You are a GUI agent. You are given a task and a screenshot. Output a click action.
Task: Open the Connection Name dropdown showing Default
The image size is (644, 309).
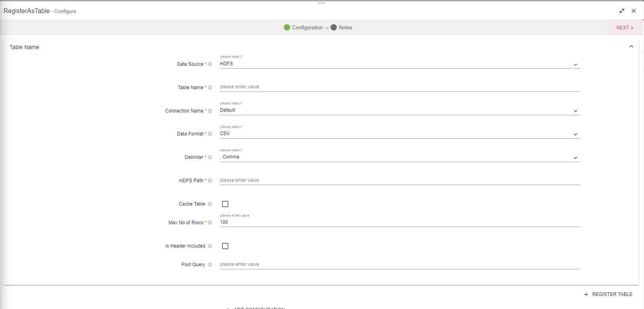pos(400,111)
